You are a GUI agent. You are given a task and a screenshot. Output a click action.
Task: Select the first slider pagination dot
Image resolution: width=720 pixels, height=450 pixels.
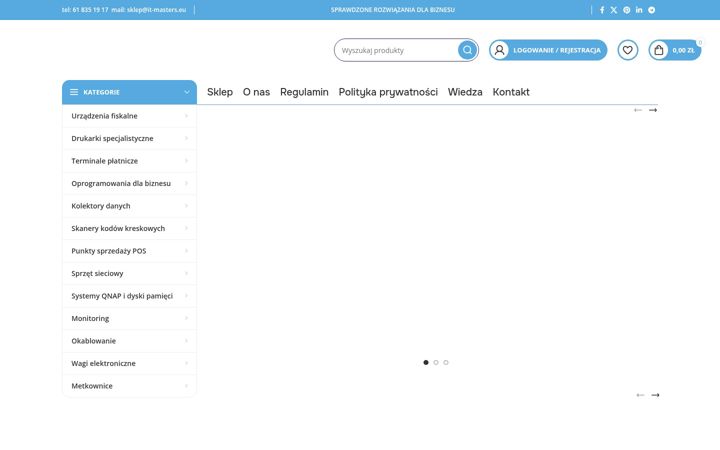[426, 362]
